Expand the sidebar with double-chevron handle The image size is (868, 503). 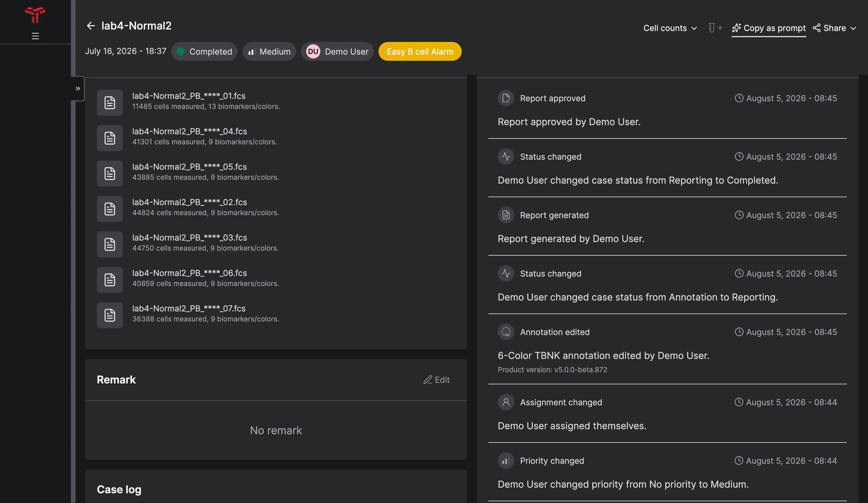coord(78,89)
